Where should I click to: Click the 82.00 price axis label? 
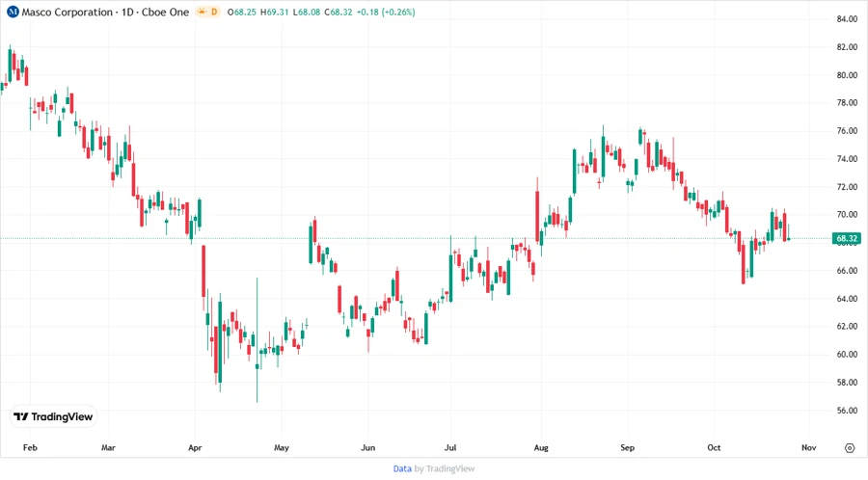tap(847, 47)
